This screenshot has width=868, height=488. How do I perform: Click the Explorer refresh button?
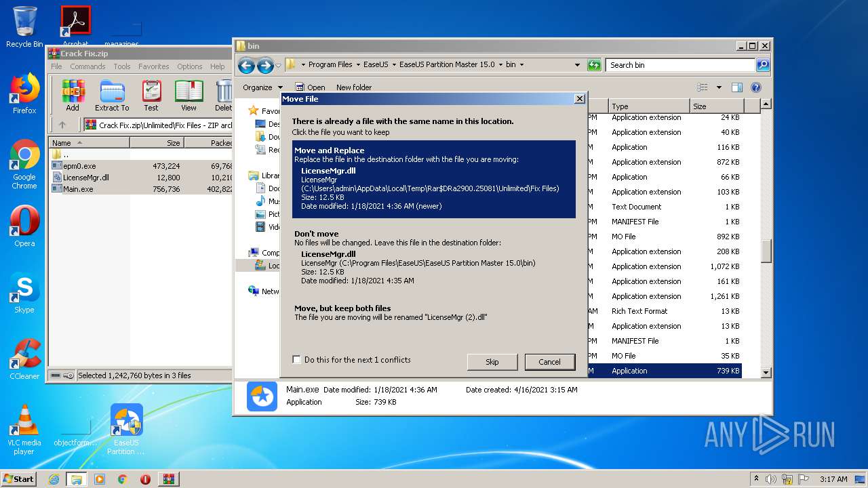click(594, 65)
